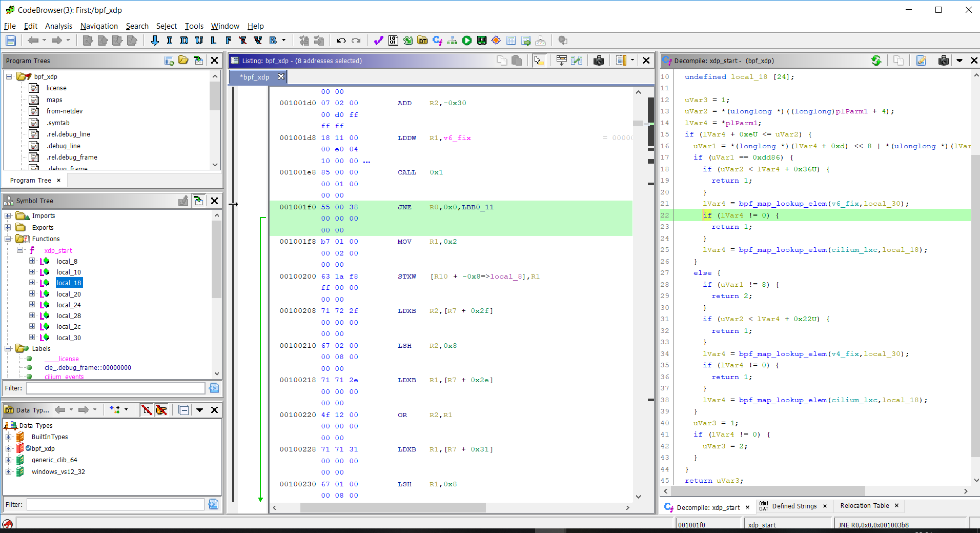This screenshot has width=980, height=533.
Task: Click LBB0_11 label in JNE instruction
Action: click(477, 207)
